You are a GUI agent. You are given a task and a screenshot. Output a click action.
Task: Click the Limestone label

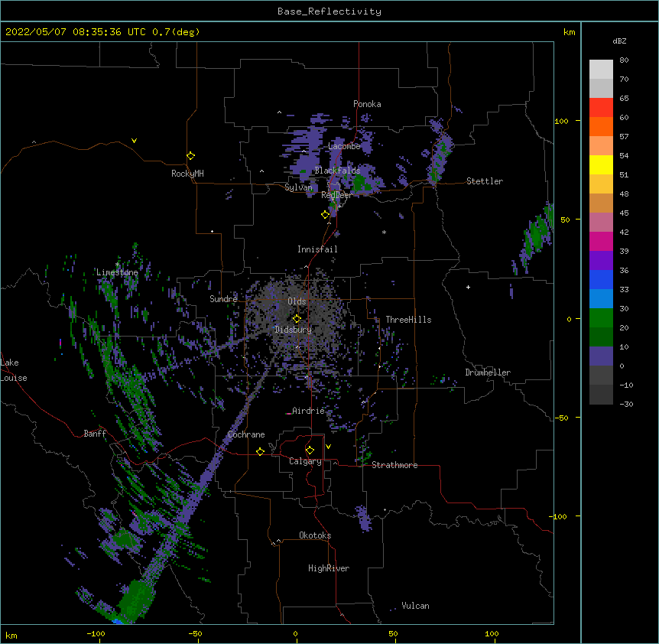pos(117,272)
